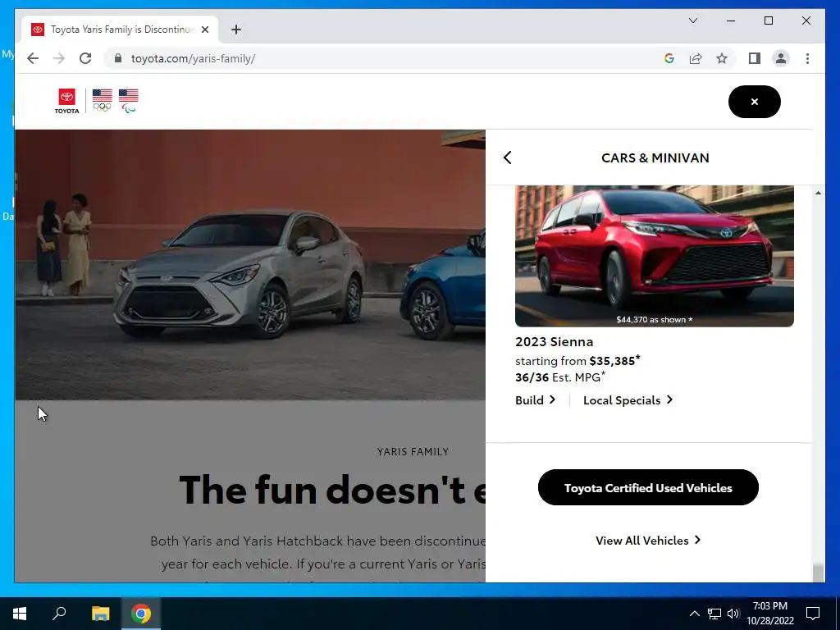Go back from Cars & Minivan panel
This screenshot has width=840, height=630.
(507, 157)
